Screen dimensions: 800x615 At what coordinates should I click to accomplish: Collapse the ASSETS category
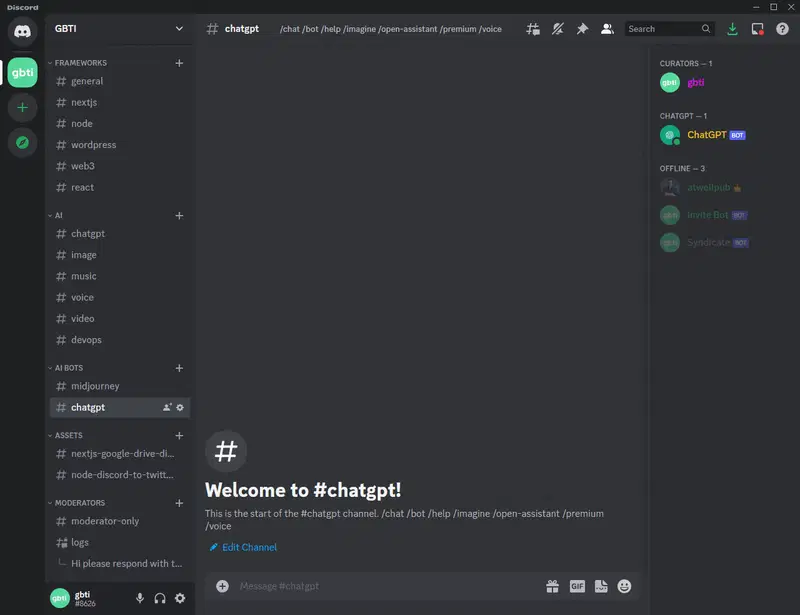pyautogui.click(x=65, y=436)
